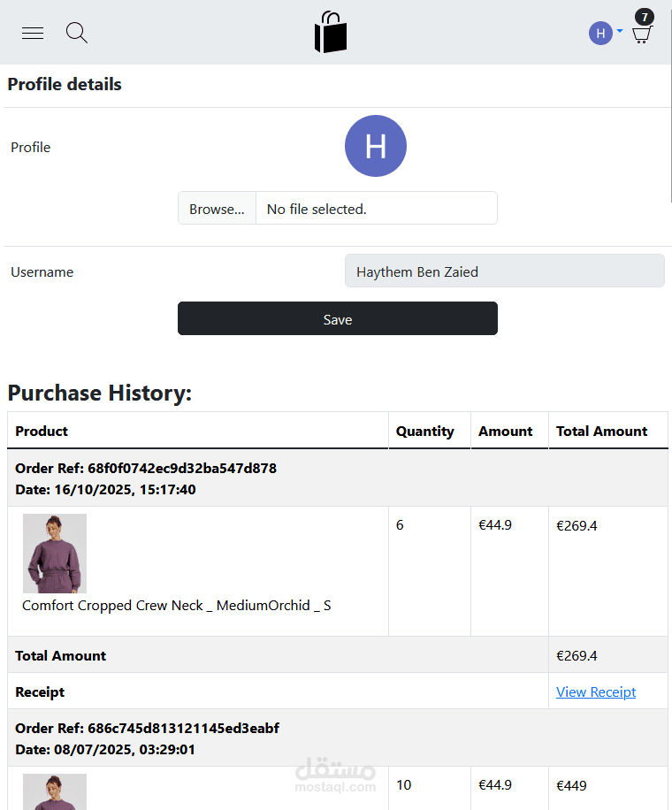This screenshot has width=672, height=810.
Task: Click Browse to choose a profile image
Action: click(217, 209)
